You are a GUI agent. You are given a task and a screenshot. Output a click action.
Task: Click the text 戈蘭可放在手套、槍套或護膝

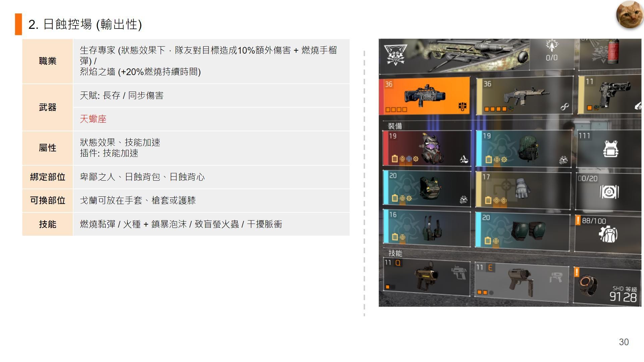138,200
